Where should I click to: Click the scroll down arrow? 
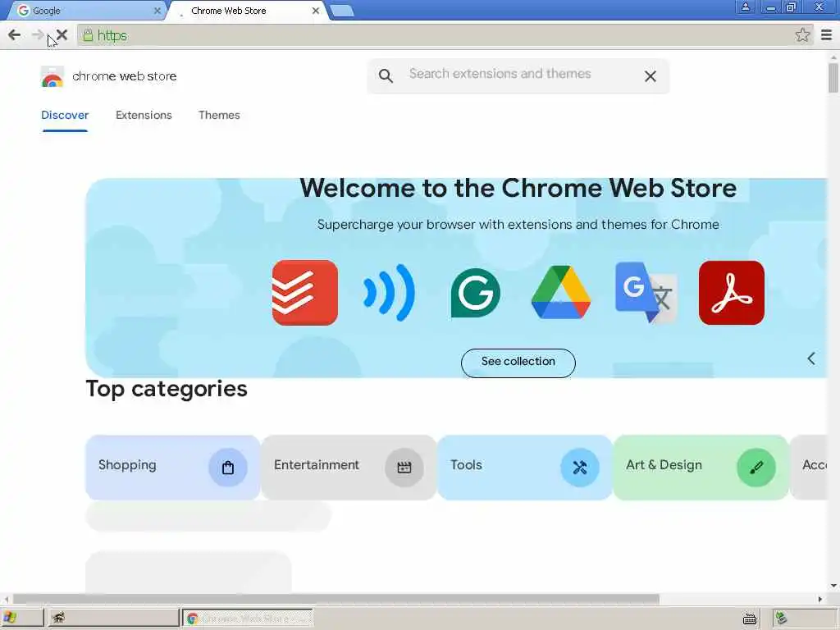click(x=833, y=586)
